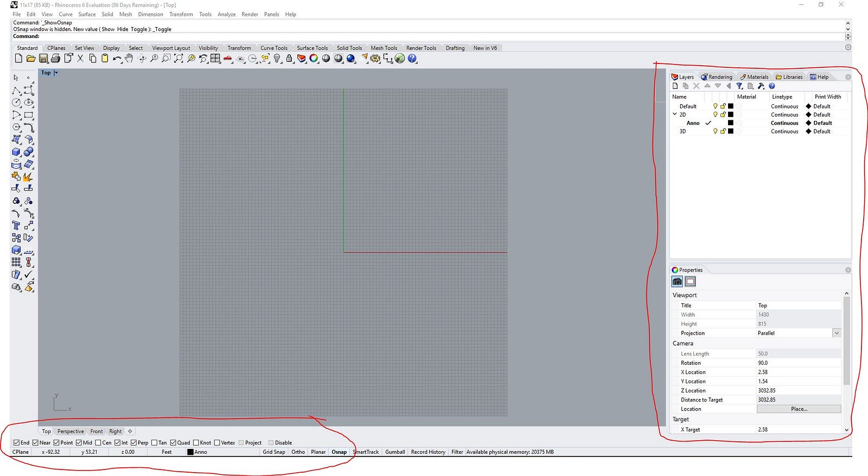The image size is (868, 476).
Task: Toggle visibility bulb of Default layer
Action: pyautogui.click(x=715, y=106)
